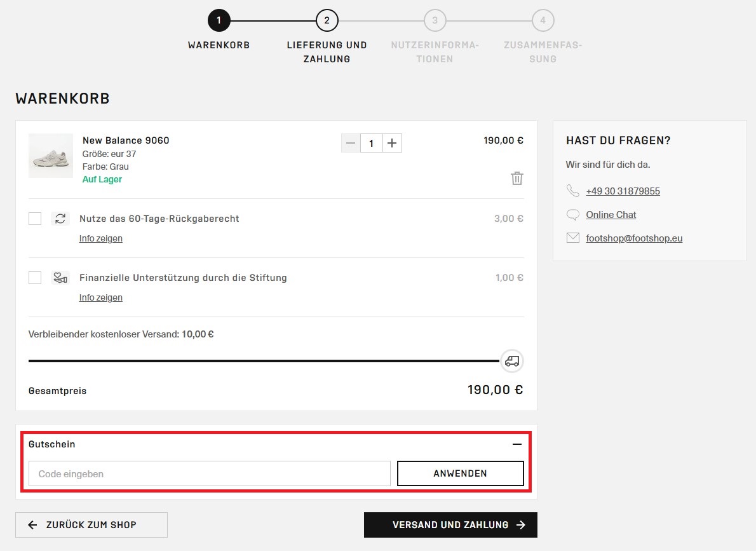Decrease quantity with minus button
The width and height of the screenshot is (756, 551).
pos(351,143)
